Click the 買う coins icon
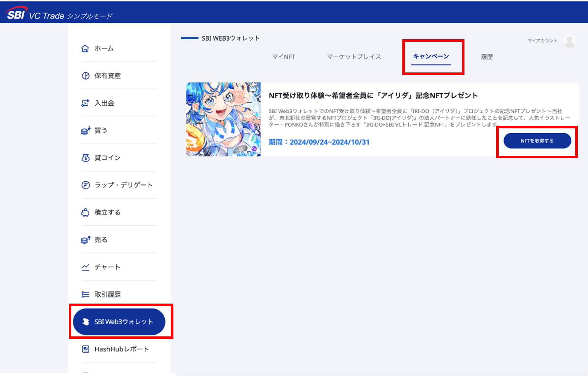 [x=86, y=130]
